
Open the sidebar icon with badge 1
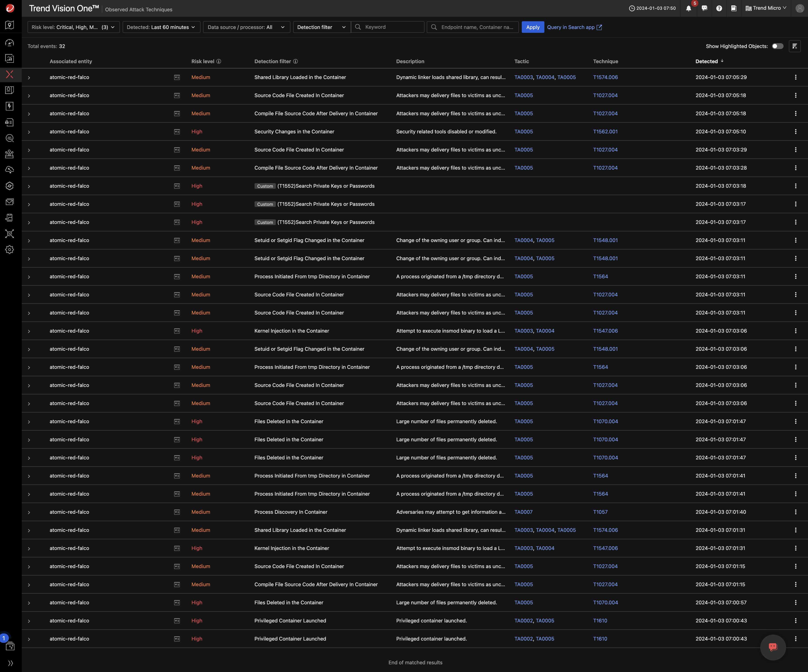pos(10,646)
